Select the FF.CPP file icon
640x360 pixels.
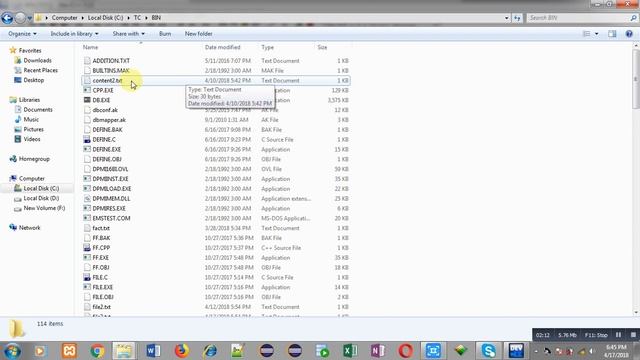pos(87,248)
